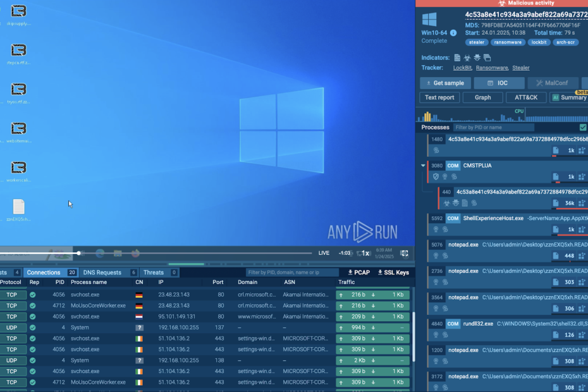Switch to the DNS Requests tab
Image resolution: width=588 pixels, height=392 pixels.
click(102, 273)
